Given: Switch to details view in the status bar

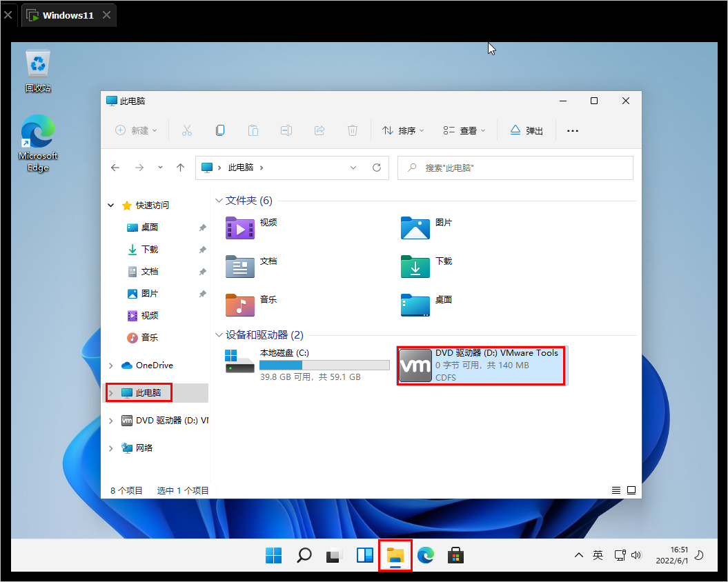Looking at the screenshot, I should 616,490.
